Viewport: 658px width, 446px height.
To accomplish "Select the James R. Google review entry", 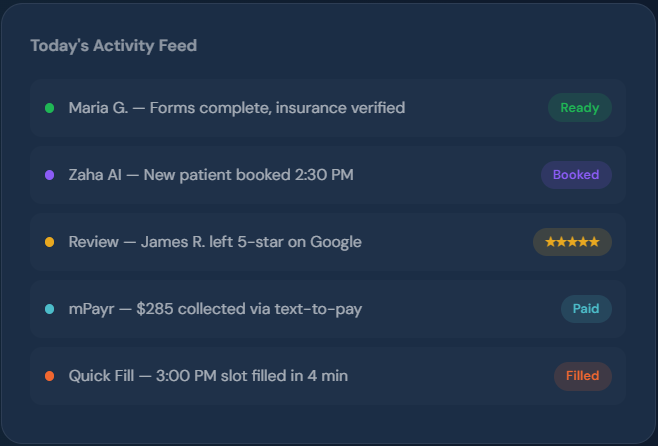I will click(215, 242).
